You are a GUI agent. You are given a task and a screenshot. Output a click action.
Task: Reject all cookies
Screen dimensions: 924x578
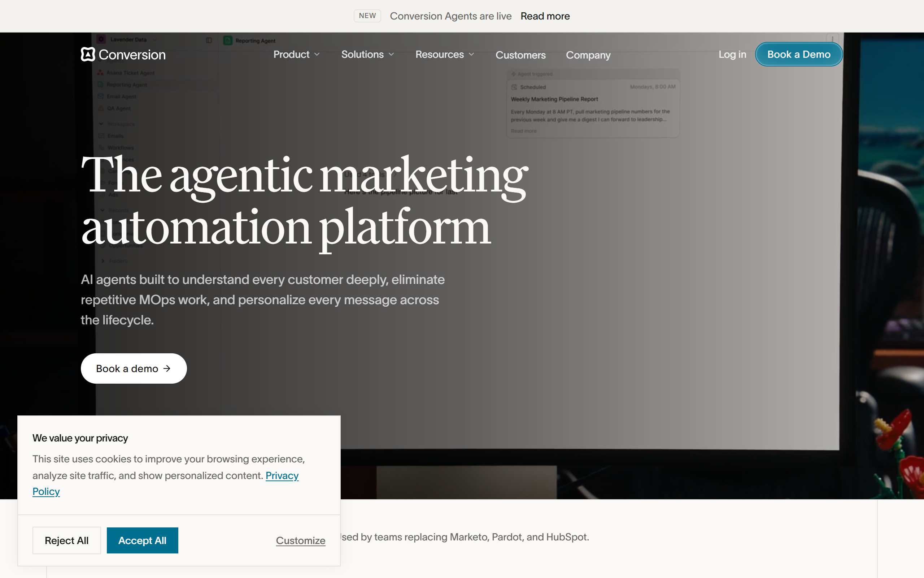click(66, 540)
